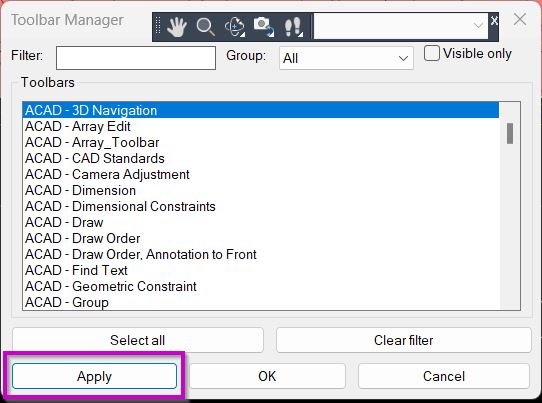Click the Toolbars list scrollbar thumb
This screenshot has height=403, width=542.
510,133
